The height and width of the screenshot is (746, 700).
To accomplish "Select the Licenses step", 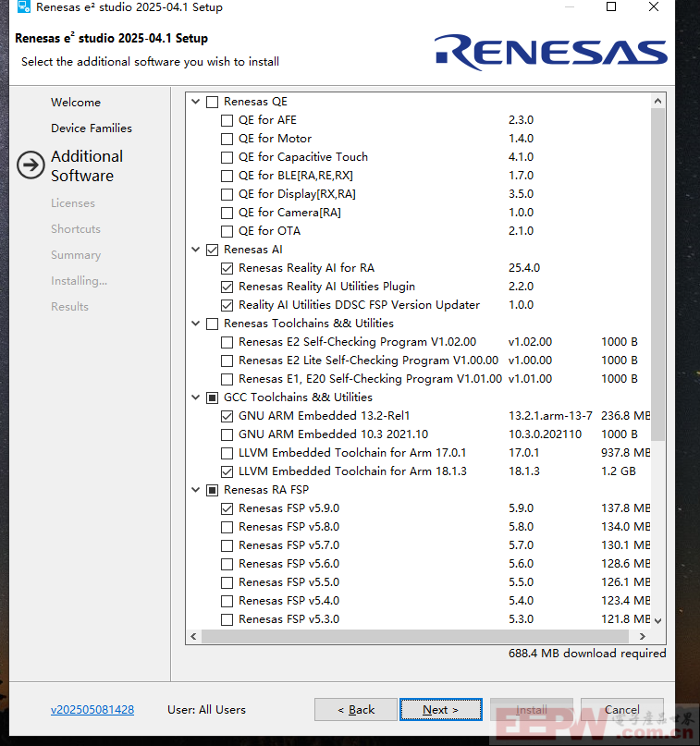I will 73,203.
